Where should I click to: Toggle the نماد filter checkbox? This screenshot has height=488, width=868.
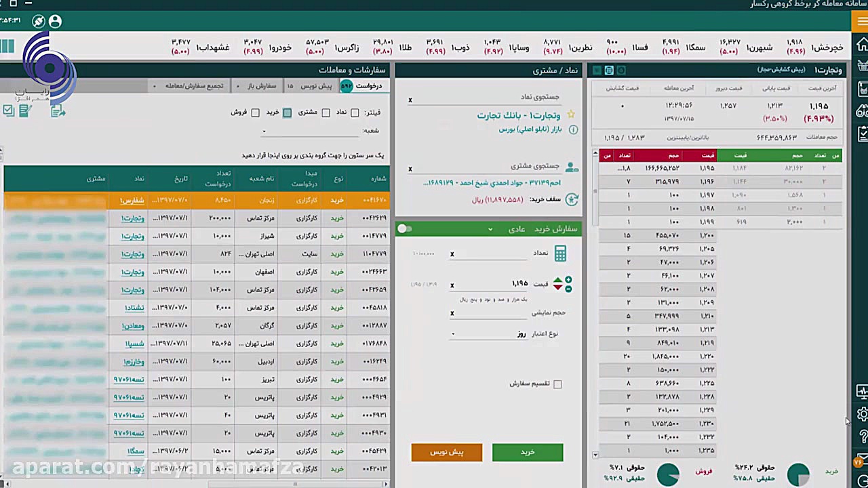click(x=354, y=113)
